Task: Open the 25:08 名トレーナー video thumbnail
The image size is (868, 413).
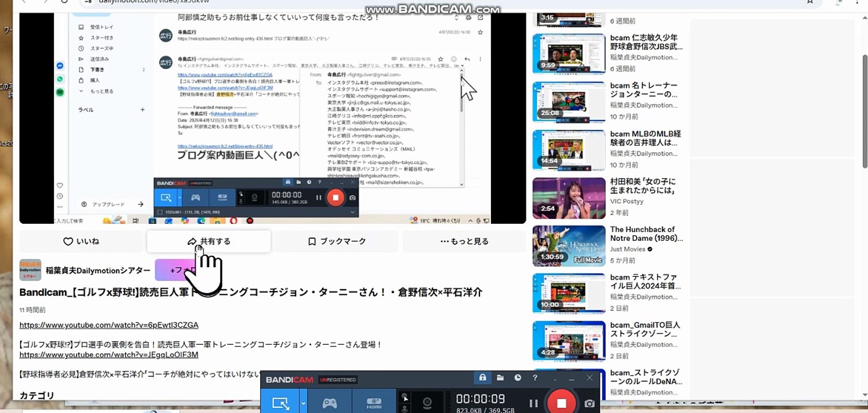Action: point(569,102)
